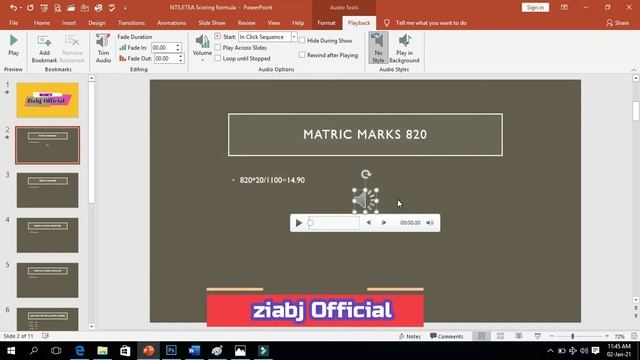The height and width of the screenshot is (360, 640).
Task: Click Tell me what you want to do
Action: coord(431,23)
